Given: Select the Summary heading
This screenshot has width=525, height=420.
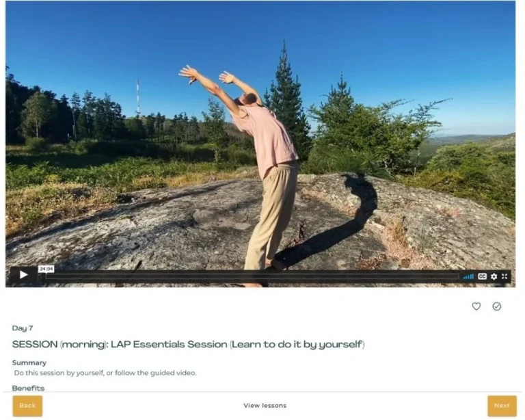Looking at the screenshot, I should coord(29,363).
